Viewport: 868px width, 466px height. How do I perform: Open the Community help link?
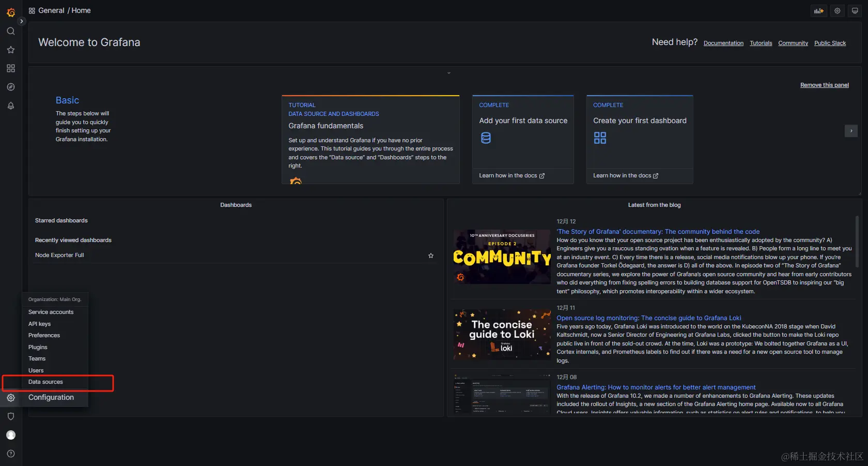(x=793, y=43)
